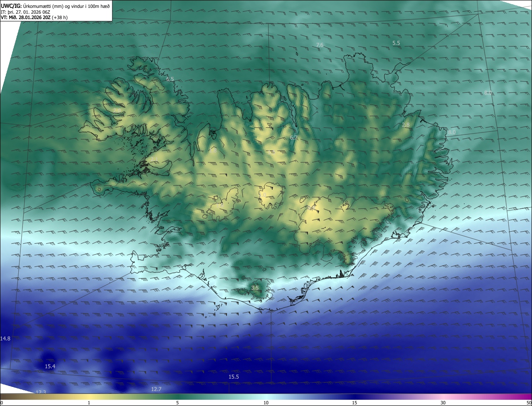The image size is (532, 406).
Task: Click the "15" label under the color scale
Action: pos(355,403)
